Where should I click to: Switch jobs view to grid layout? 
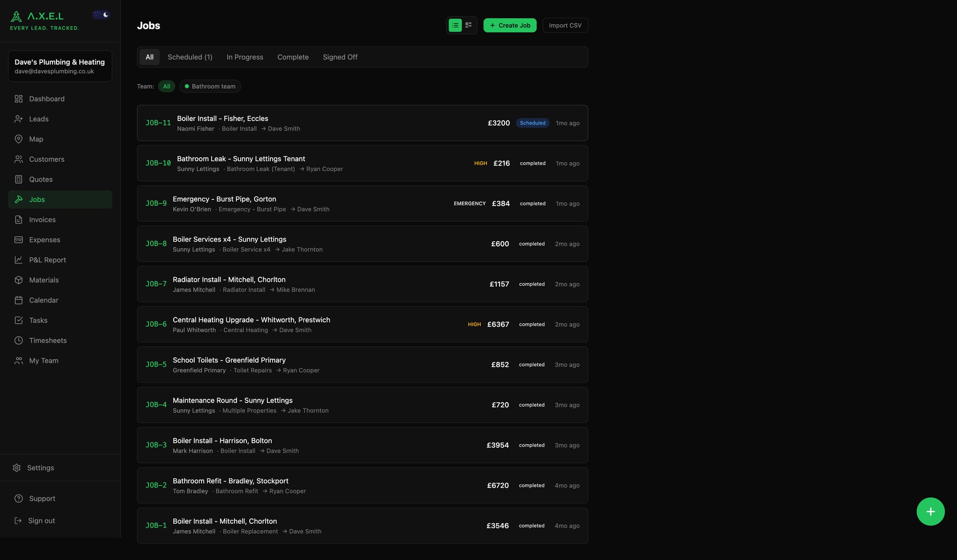(x=468, y=25)
